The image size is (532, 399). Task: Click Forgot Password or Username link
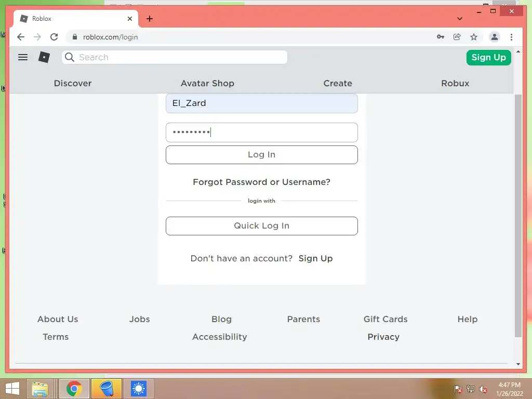click(x=261, y=182)
